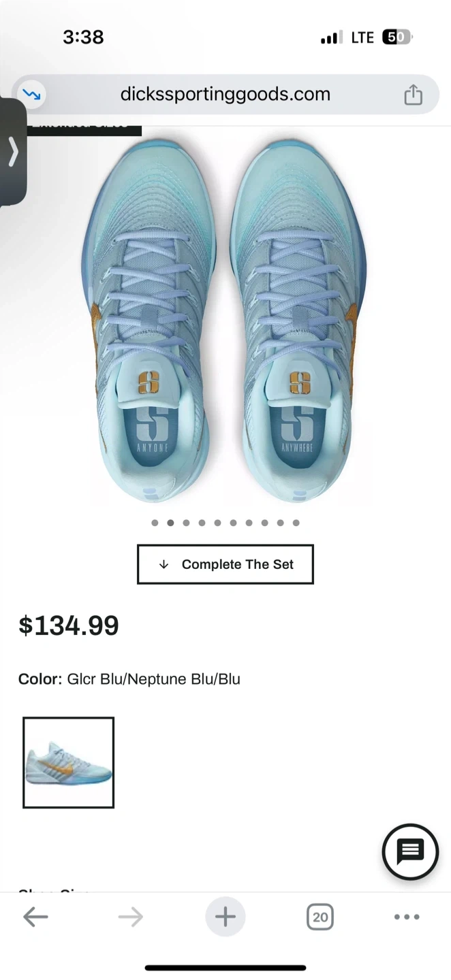Tap the forward arrow in bottom bar
451x980 pixels.
[x=130, y=917]
